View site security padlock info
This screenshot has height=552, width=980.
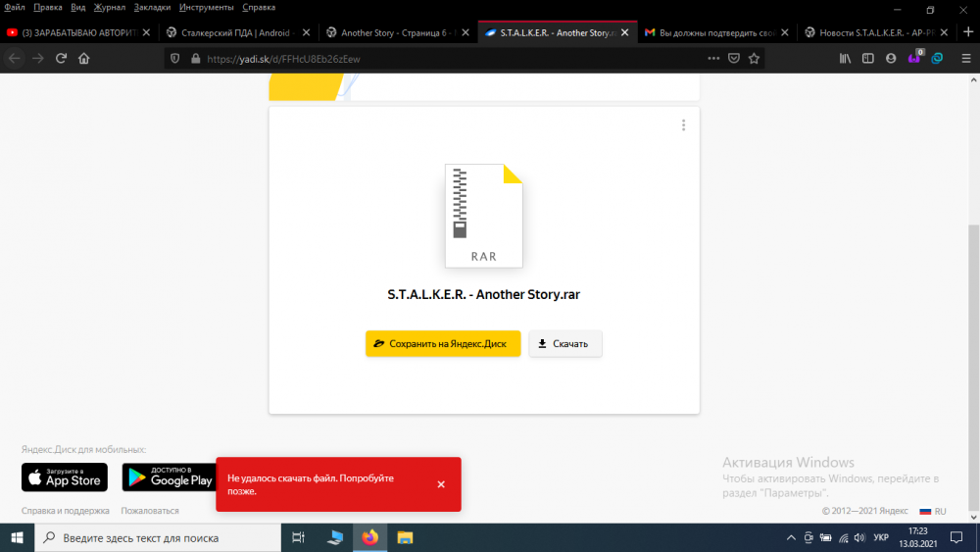196,59
